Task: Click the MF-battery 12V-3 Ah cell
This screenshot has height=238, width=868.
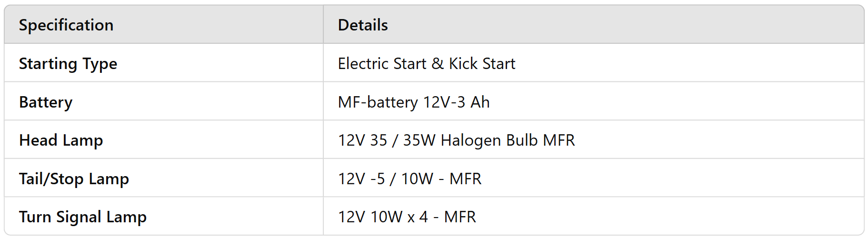Action: click(413, 102)
